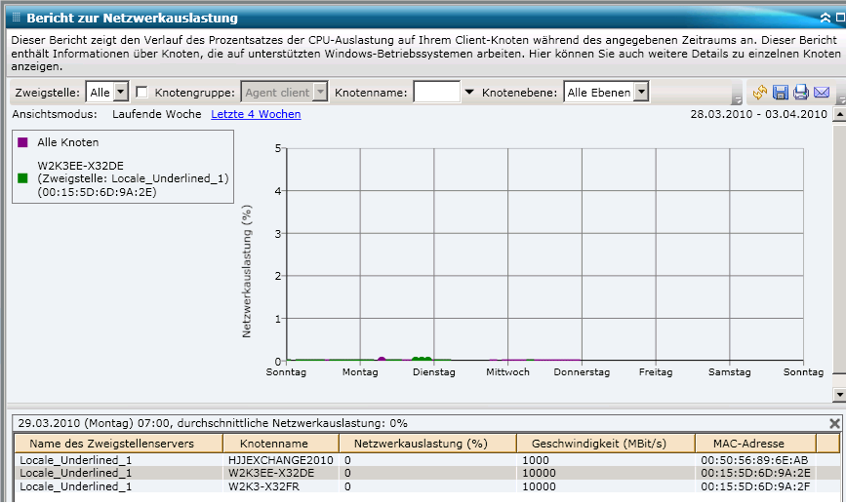Click the Donnerstag axis label
Screen dimensions: 846x504
click(582, 372)
